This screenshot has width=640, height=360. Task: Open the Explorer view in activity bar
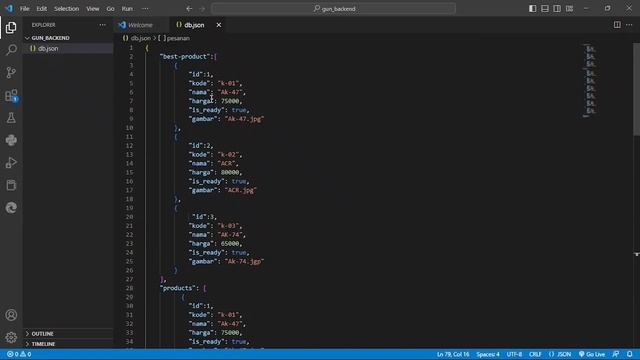11,27
